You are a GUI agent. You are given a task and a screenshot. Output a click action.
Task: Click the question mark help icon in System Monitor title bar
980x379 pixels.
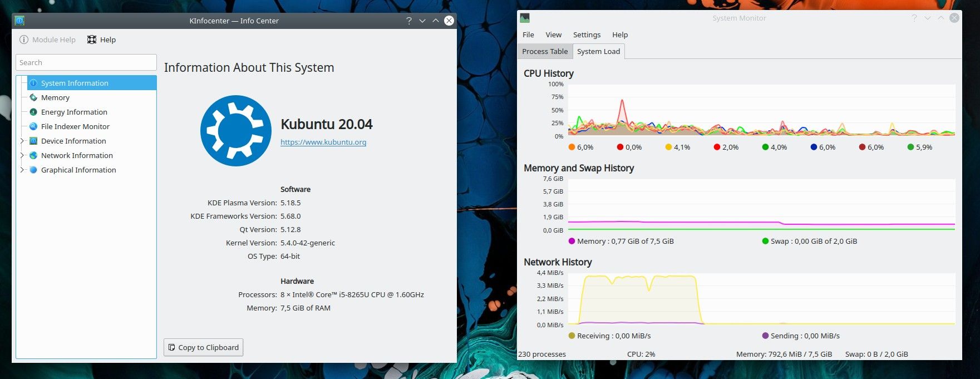pyautogui.click(x=914, y=18)
